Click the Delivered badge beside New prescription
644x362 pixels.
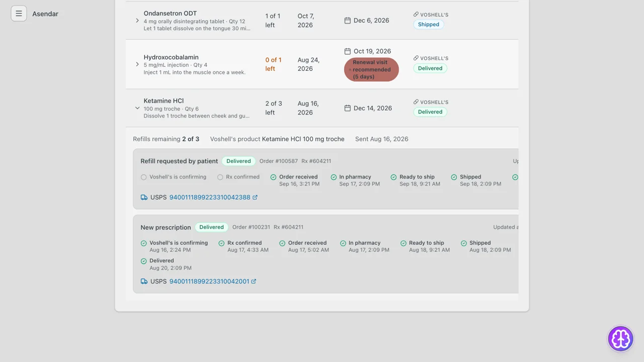click(x=211, y=227)
